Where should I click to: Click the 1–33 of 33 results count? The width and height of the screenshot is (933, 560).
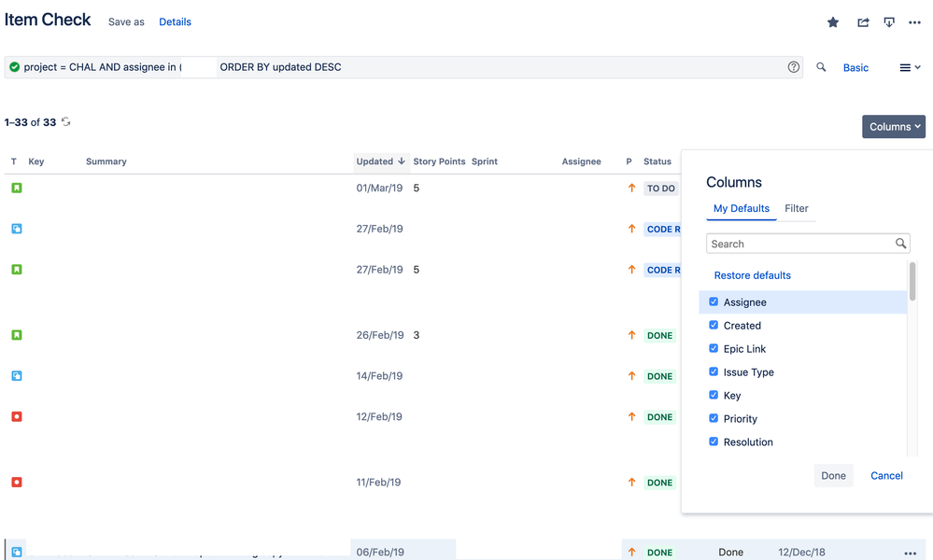[x=30, y=122]
